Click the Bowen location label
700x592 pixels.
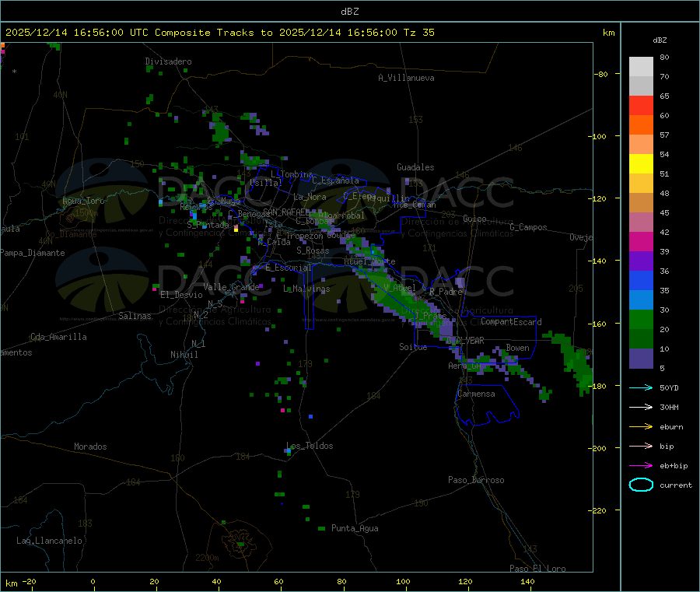click(x=518, y=348)
